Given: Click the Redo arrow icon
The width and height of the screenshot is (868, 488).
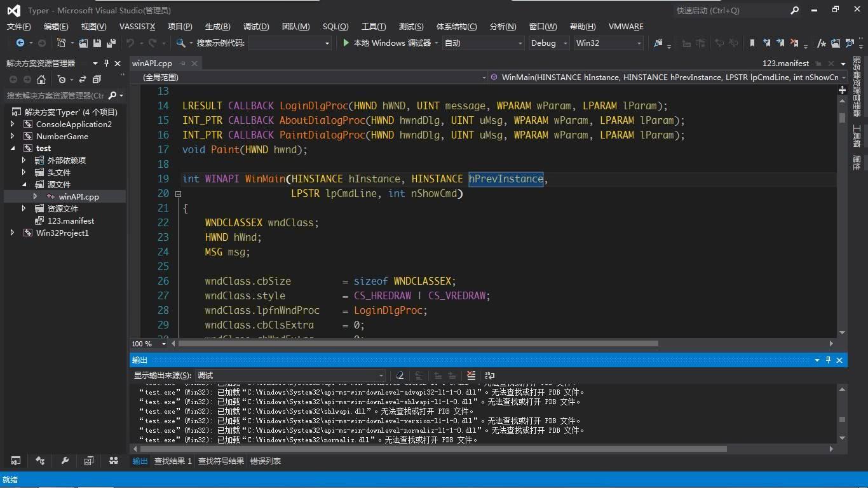Looking at the screenshot, I should [x=153, y=43].
